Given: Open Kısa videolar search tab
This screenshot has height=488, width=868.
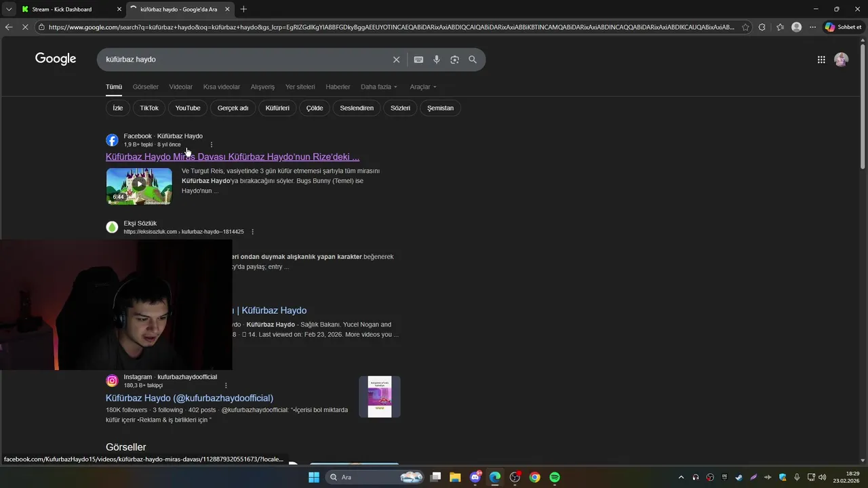Looking at the screenshot, I should [222, 87].
